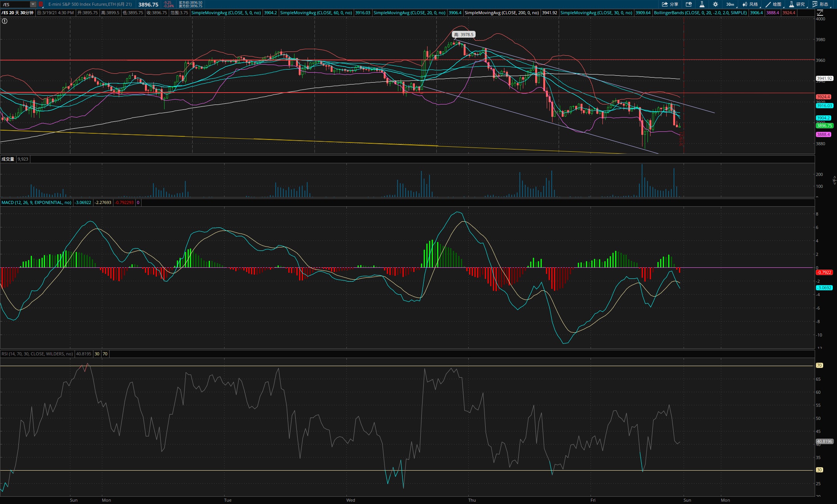Click the 40.8195 RSI header value
This screenshot has height=504, width=837.
click(x=84, y=354)
